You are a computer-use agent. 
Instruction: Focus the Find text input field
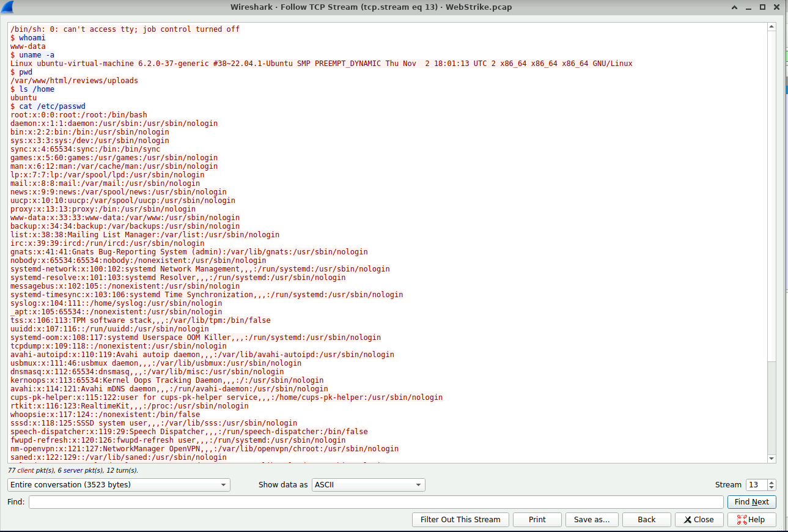pyautogui.click(x=375, y=502)
